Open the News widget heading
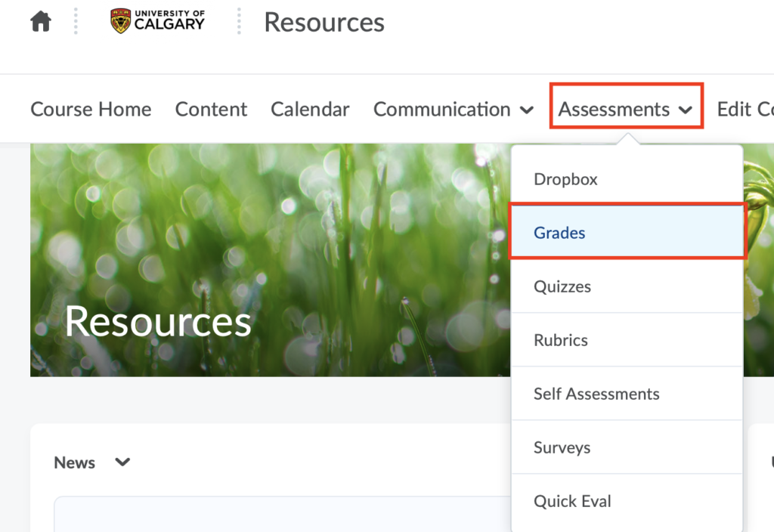 point(75,462)
